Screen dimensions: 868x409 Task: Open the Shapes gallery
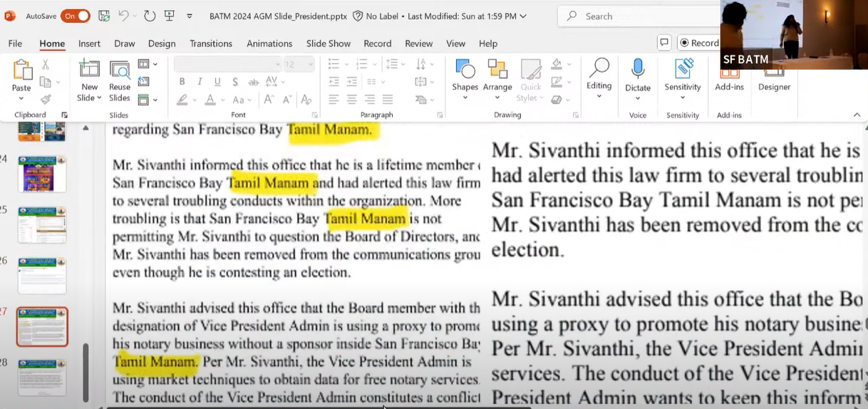(x=465, y=78)
